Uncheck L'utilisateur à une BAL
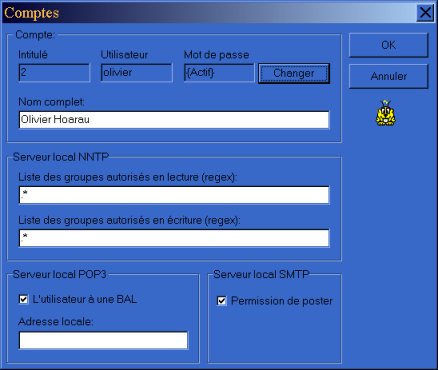 coord(23,299)
